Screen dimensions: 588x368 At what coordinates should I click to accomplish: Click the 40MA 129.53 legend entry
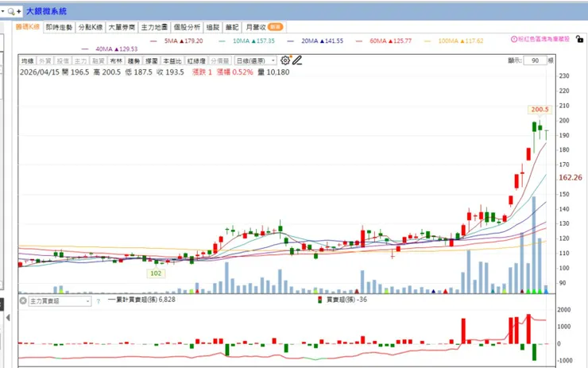pos(110,49)
